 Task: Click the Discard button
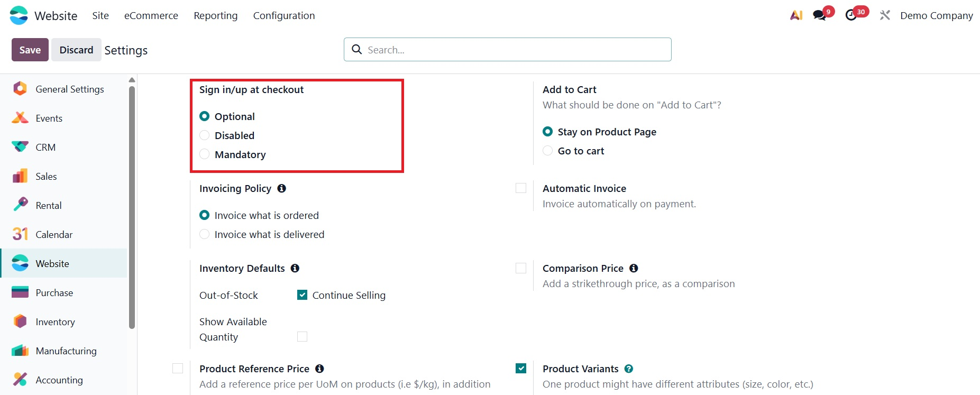coord(76,50)
